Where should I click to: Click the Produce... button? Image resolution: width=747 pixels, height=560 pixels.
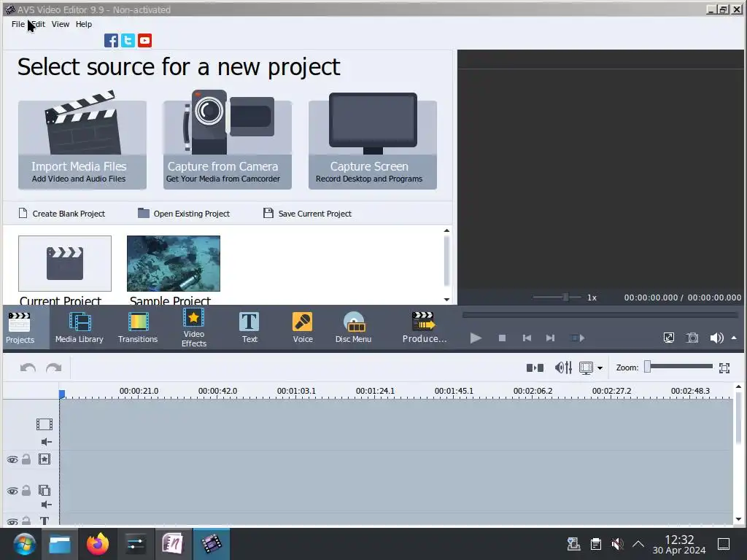[x=424, y=327]
